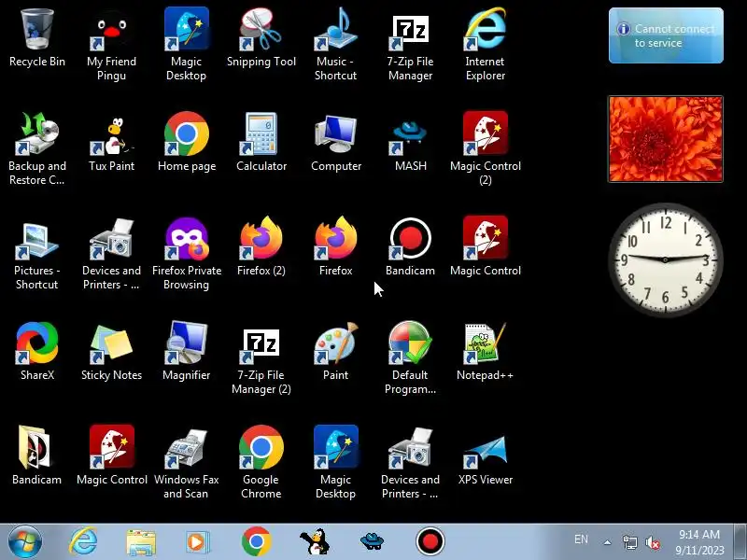The image size is (747, 560).
Task: Open Internet Explorer desktop shortcut
Action: point(485,44)
